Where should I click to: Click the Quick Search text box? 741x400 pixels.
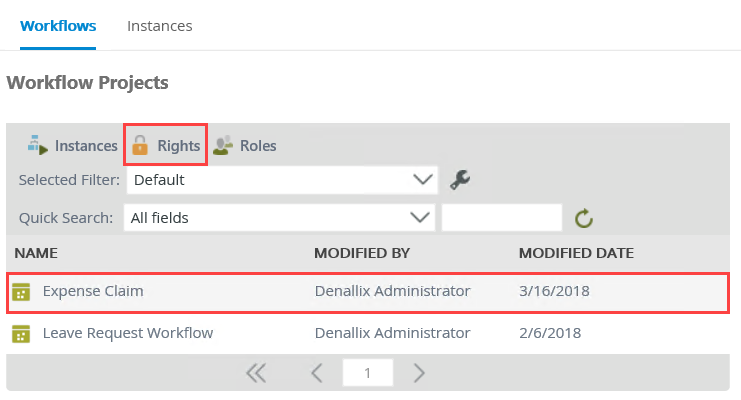[x=502, y=217]
